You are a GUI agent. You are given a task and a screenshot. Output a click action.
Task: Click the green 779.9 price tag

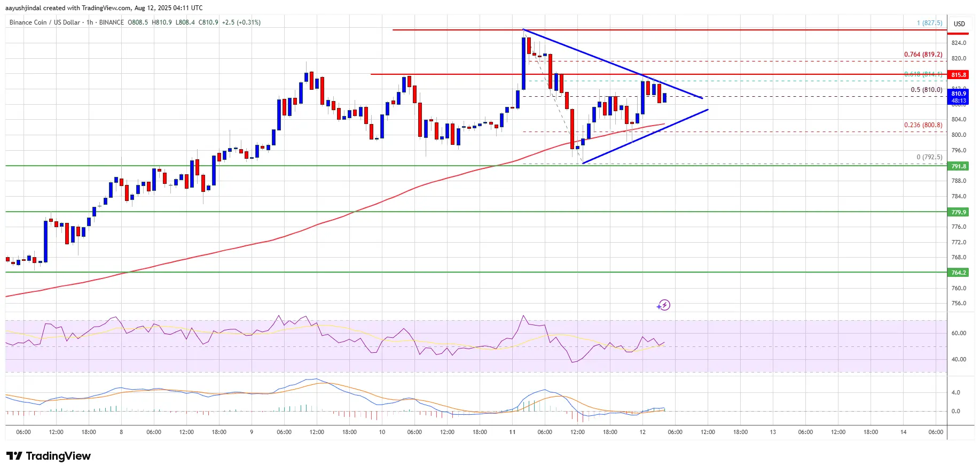959,212
